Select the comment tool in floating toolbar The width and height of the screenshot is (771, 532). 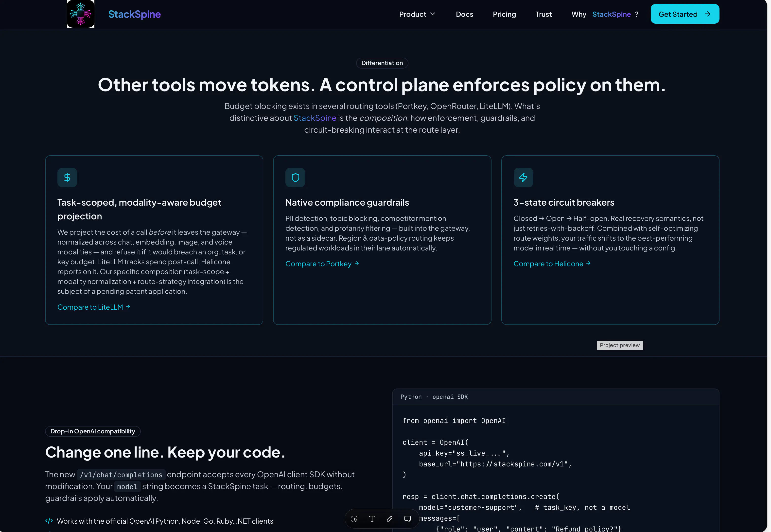click(x=407, y=519)
